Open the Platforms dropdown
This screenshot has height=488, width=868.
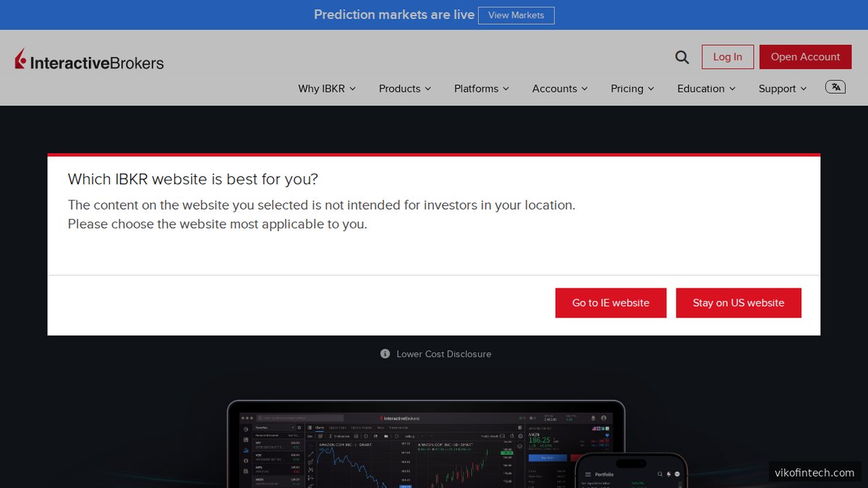pos(480,88)
